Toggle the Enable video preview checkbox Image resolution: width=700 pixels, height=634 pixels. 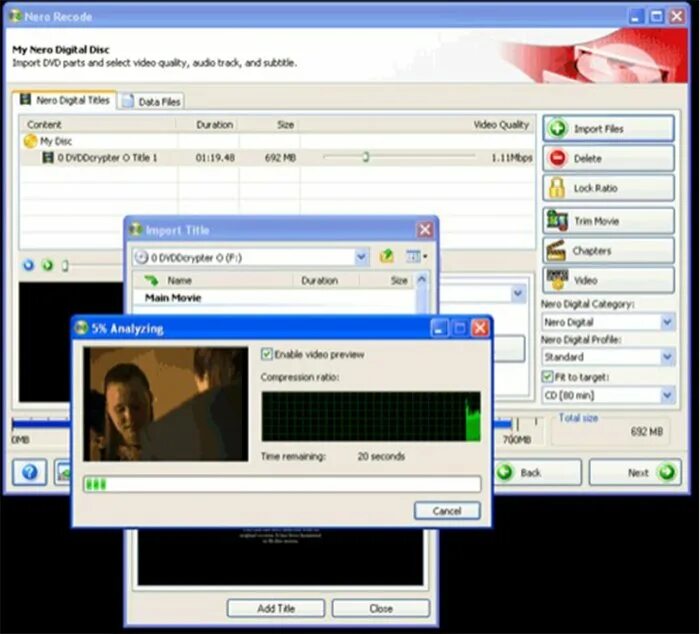267,354
